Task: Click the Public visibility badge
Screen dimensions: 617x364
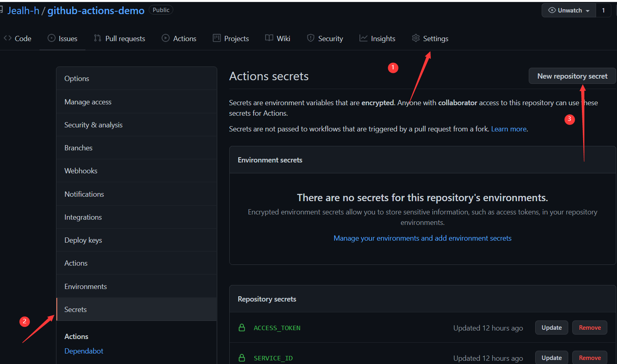Action: tap(161, 10)
